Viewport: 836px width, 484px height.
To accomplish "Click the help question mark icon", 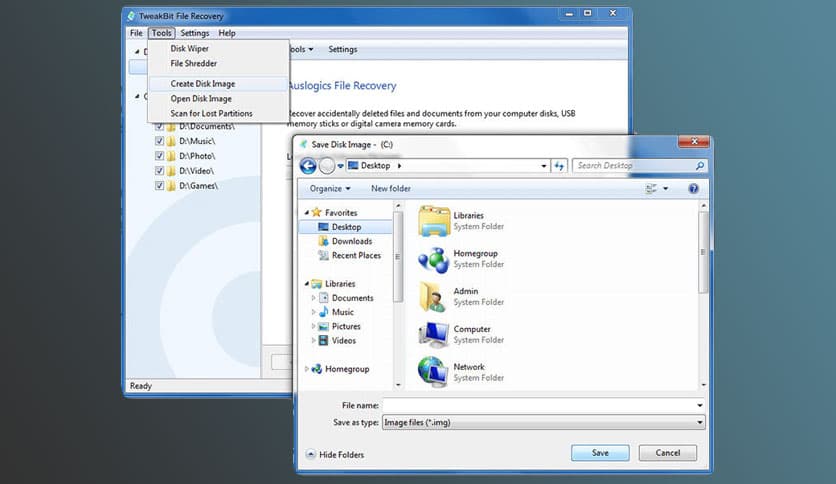I will pos(693,189).
